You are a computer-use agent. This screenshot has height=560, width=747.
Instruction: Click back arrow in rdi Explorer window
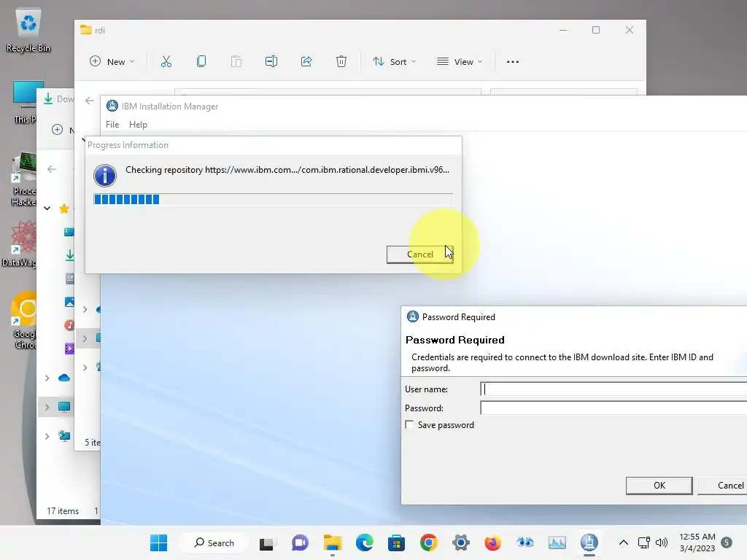click(x=89, y=101)
